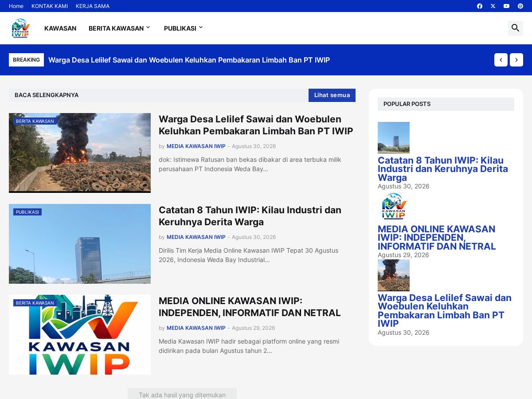Click the BACA SELENGKAPNYA heading
Image resolution: width=532 pixels, height=399 pixels.
pyautogui.click(x=47, y=95)
